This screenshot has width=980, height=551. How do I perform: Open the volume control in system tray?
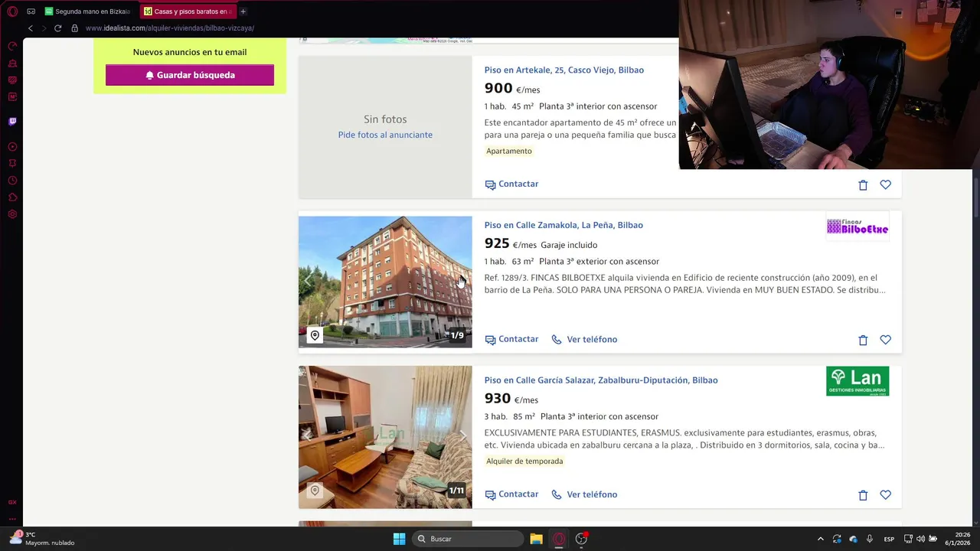tap(920, 539)
